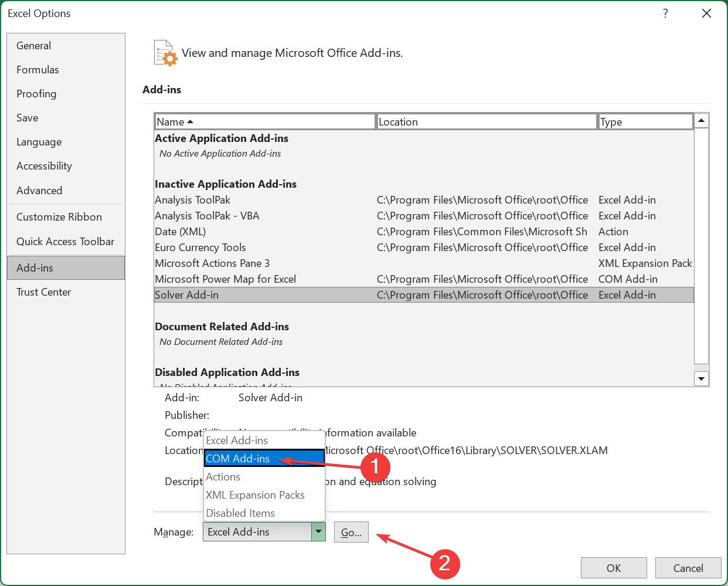The width and height of the screenshot is (728, 586).
Task: Click the add-ins gear document icon
Action: [165, 53]
